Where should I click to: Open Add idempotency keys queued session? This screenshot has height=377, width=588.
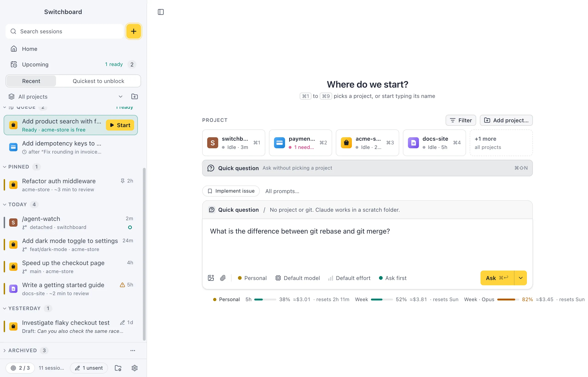tap(71, 147)
